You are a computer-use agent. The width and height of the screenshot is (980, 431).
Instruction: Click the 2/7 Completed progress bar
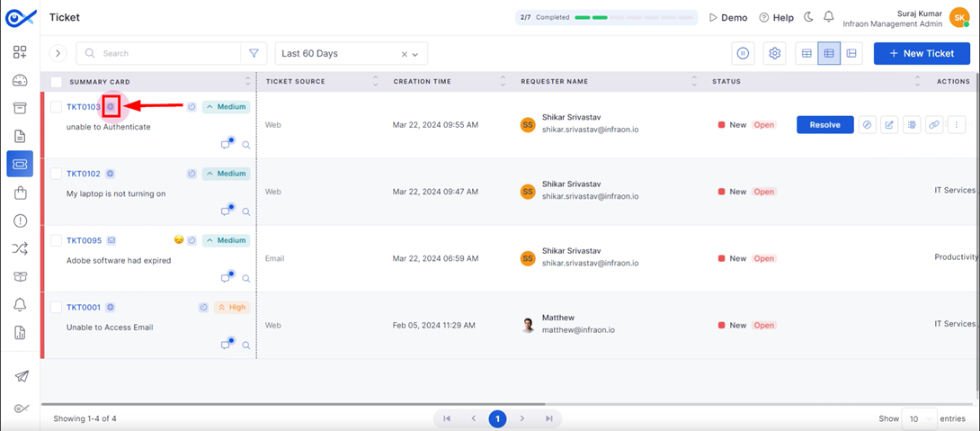click(x=606, y=17)
